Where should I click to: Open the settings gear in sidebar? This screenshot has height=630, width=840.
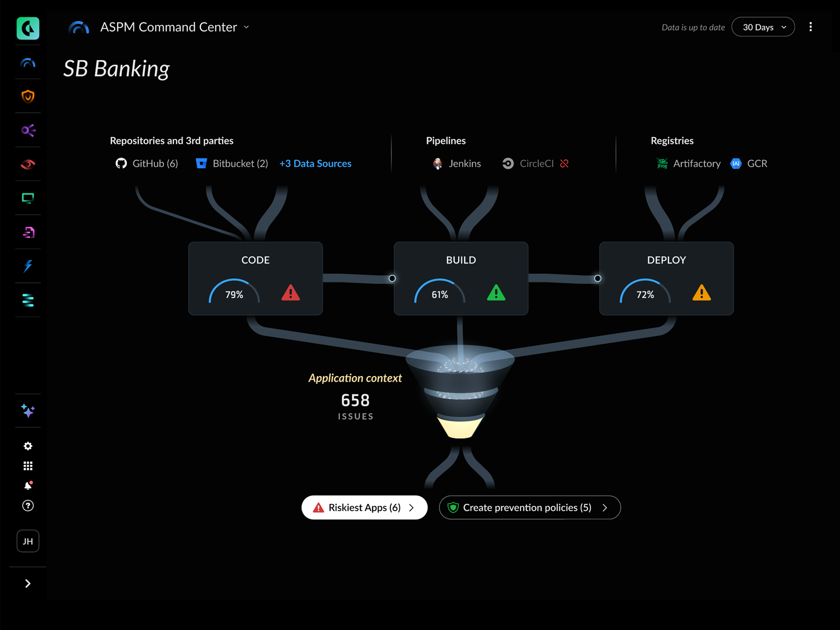click(x=28, y=446)
